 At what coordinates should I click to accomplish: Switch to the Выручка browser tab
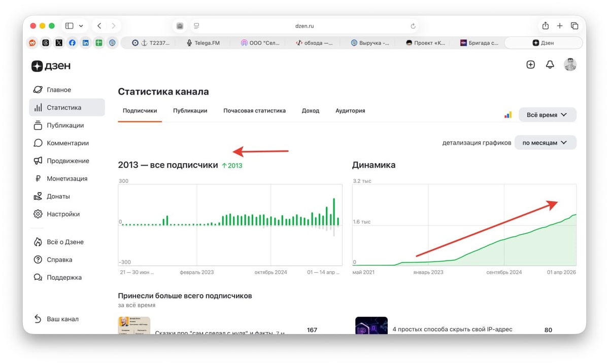[370, 43]
